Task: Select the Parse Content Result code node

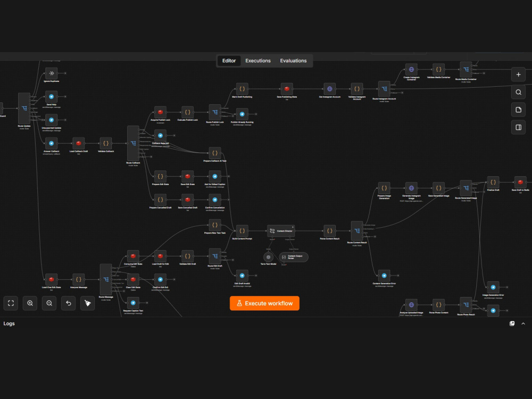Action: 329,231
